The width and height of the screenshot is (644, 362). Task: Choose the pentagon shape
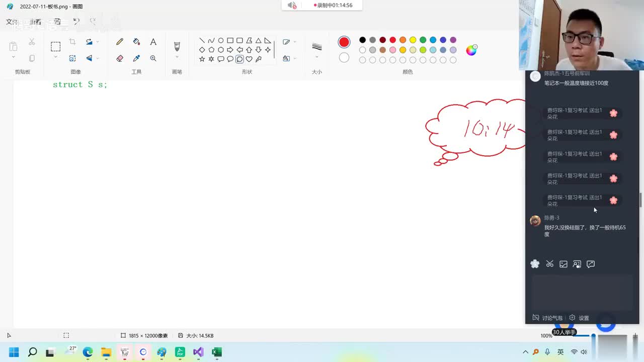[x=211, y=50]
